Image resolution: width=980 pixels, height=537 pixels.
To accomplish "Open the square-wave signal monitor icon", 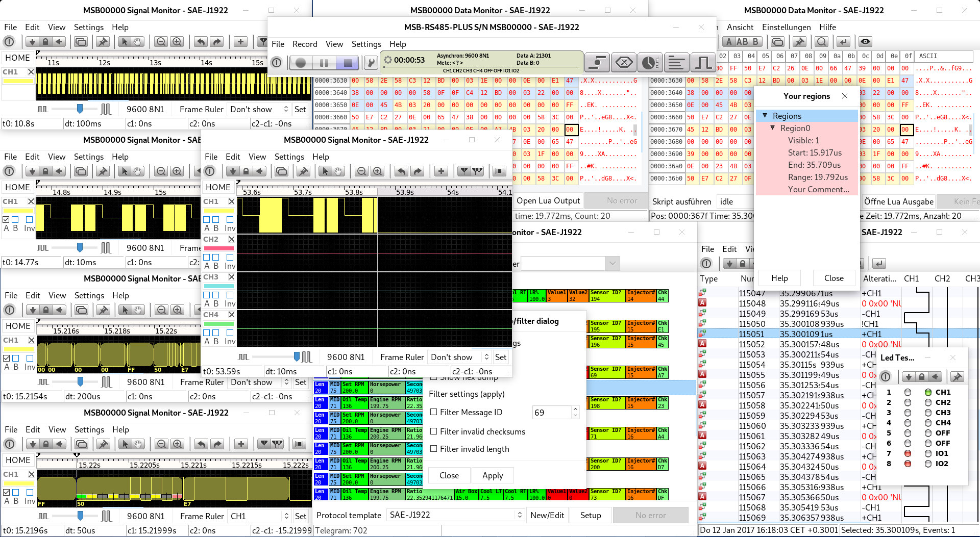I will point(703,63).
